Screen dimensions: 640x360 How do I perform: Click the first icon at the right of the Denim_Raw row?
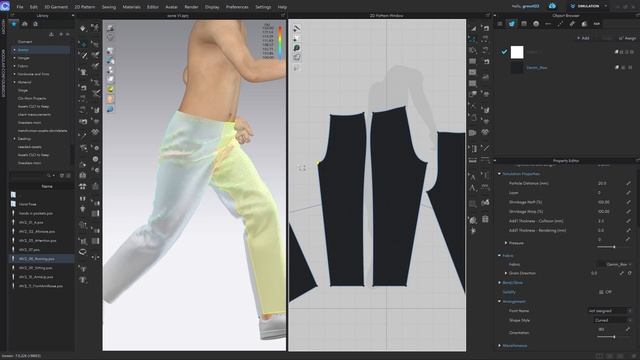(617, 67)
